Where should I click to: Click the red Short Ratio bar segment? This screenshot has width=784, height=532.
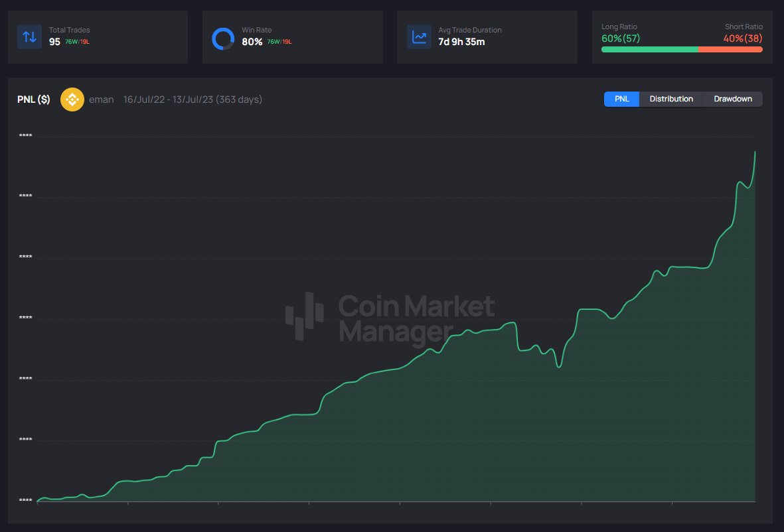(730, 50)
